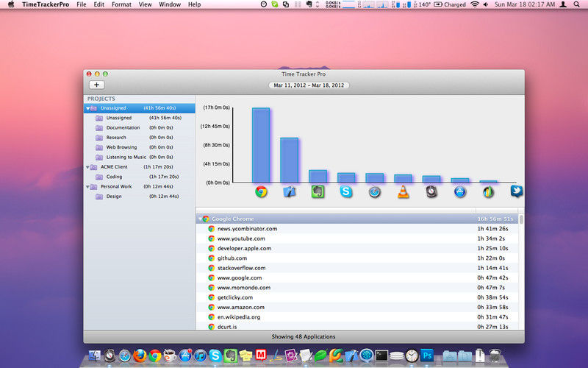The image size is (588, 368).
Task: Open the Mar 11 – Mar 18 date range
Action: tap(309, 85)
